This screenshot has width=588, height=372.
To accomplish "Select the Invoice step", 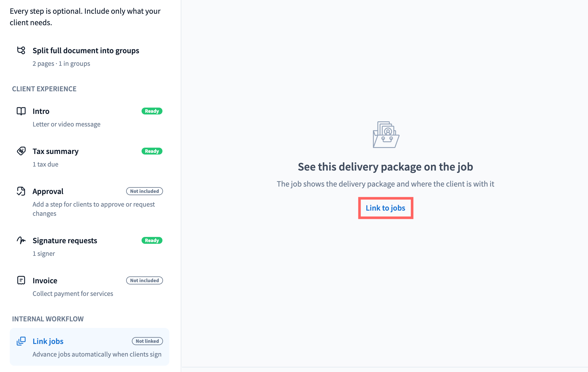I will click(90, 287).
